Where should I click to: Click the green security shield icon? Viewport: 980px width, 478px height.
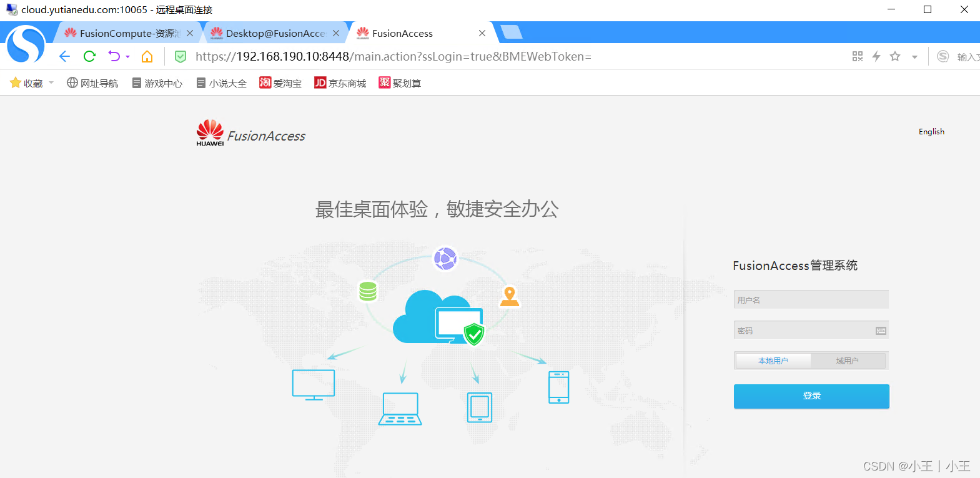point(181,57)
